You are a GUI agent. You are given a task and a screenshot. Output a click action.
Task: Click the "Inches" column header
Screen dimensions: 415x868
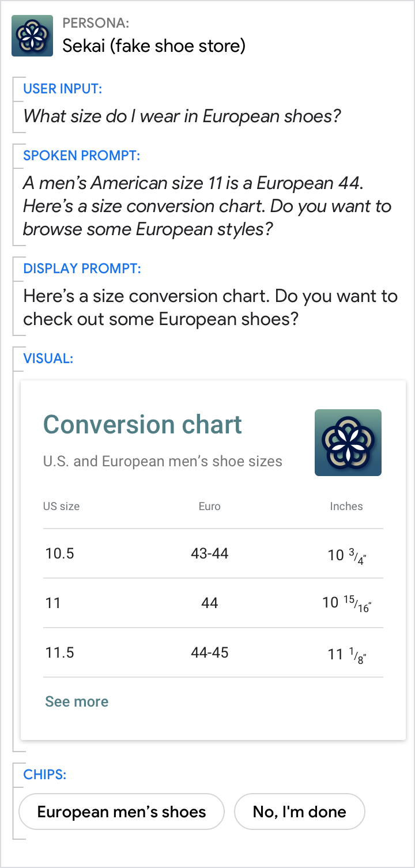pos(346,507)
